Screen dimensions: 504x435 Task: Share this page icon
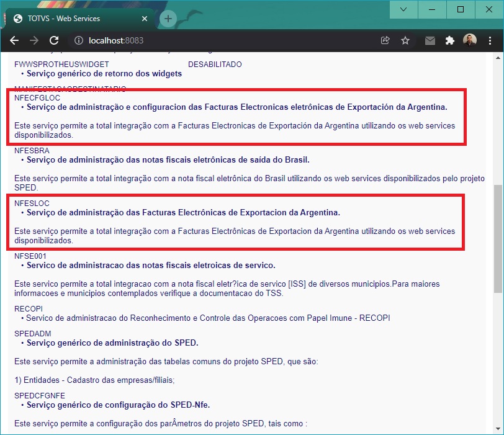(385, 40)
